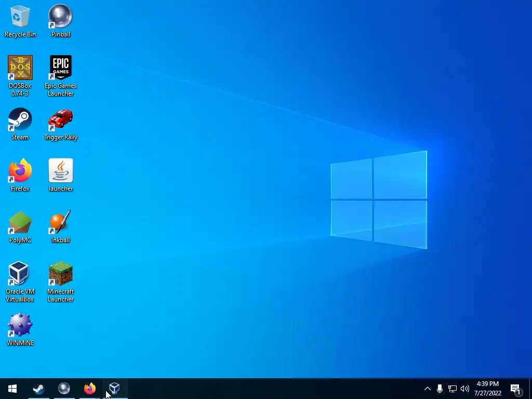Click the microphone tray icon

[x=440, y=389]
